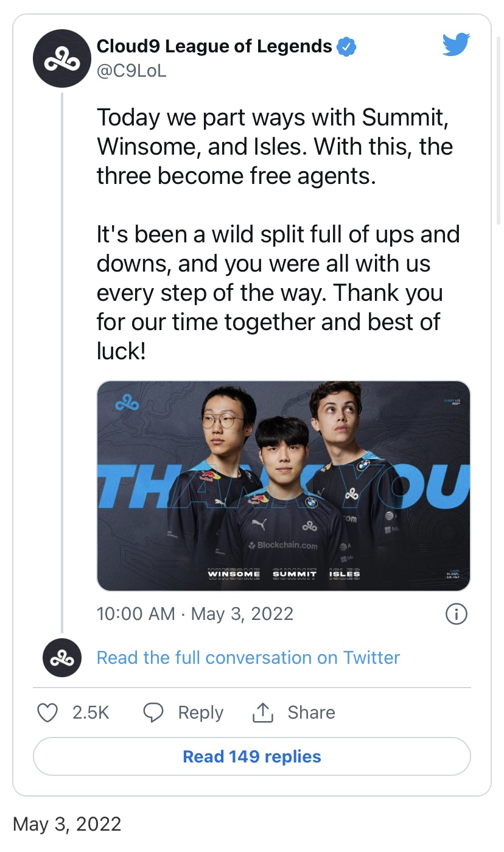Click the small Cloud9 avatar near conversation link
This screenshot has width=504, height=852.
pyautogui.click(x=62, y=658)
